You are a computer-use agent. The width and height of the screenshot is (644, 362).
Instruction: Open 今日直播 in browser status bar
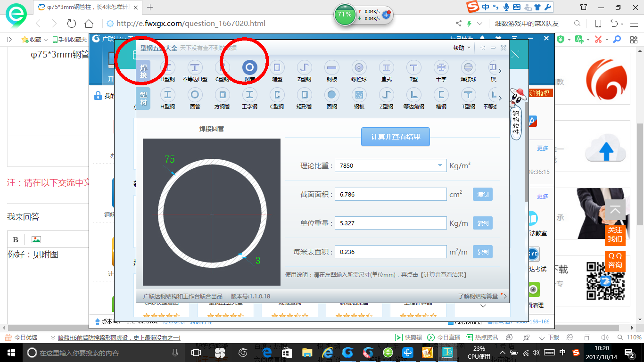(444, 337)
